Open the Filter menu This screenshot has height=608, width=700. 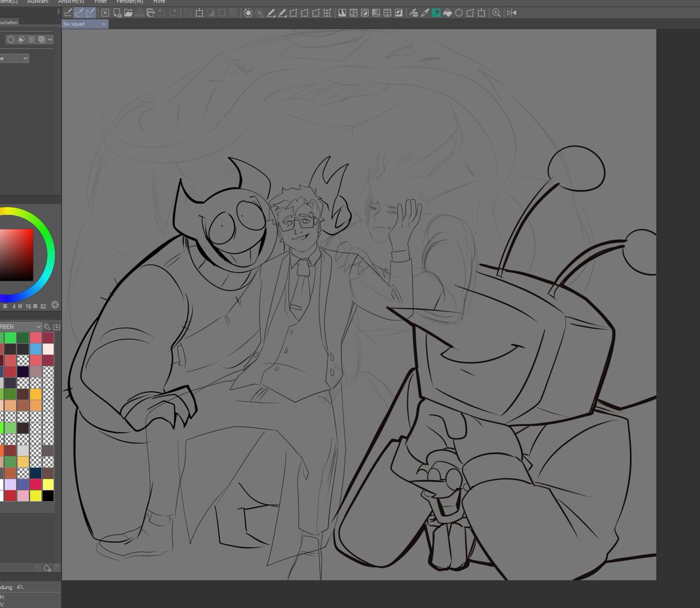point(101,2)
